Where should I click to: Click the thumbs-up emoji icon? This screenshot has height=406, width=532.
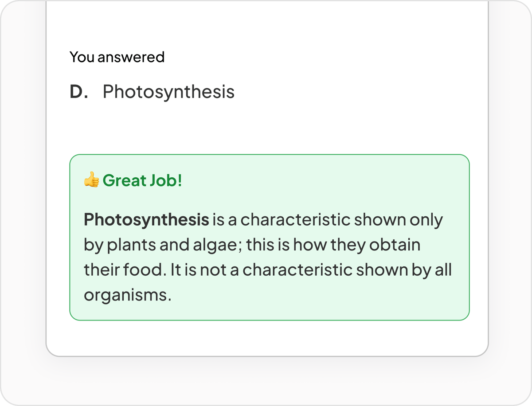click(x=91, y=180)
